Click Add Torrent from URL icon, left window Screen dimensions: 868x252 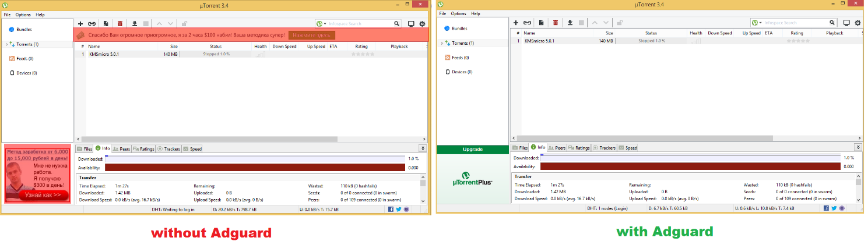point(92,24)
